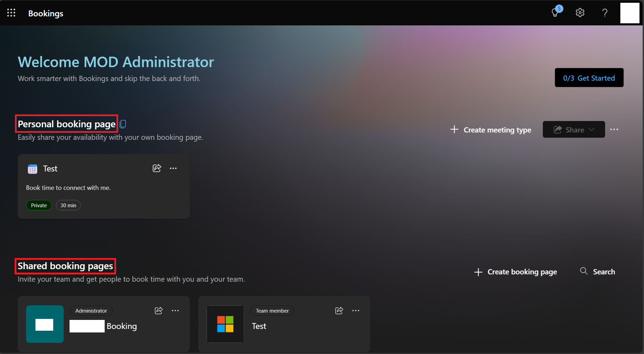This screenshot has height=354, width=644.
Task: Click the Create booking page label
Action: (x=522, y=272)
